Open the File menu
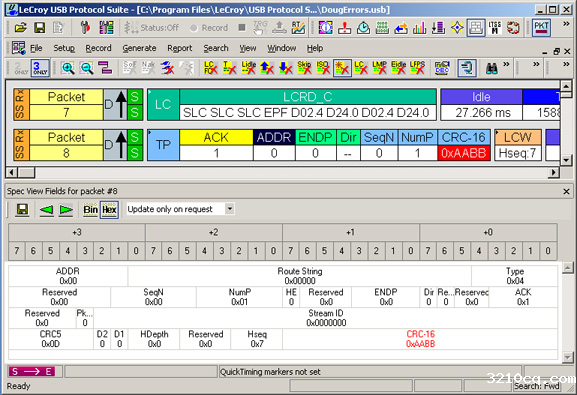577x395 pixels. [x=36, y=48]
